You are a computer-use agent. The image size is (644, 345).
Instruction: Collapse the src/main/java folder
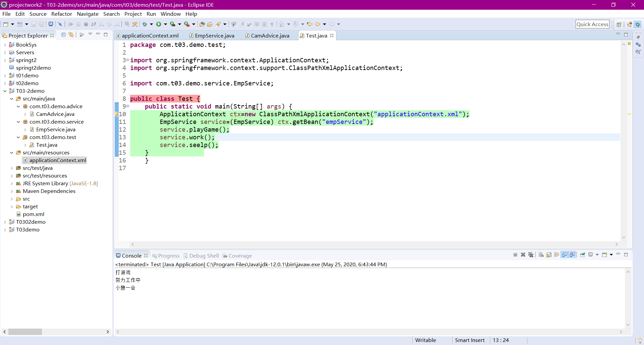(12, 99)
